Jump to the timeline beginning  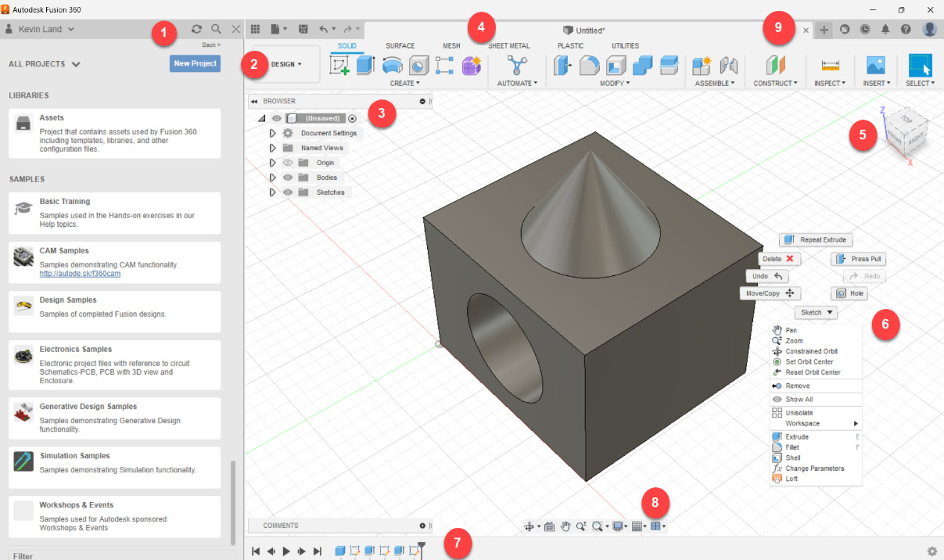click(x=256, y=551)
